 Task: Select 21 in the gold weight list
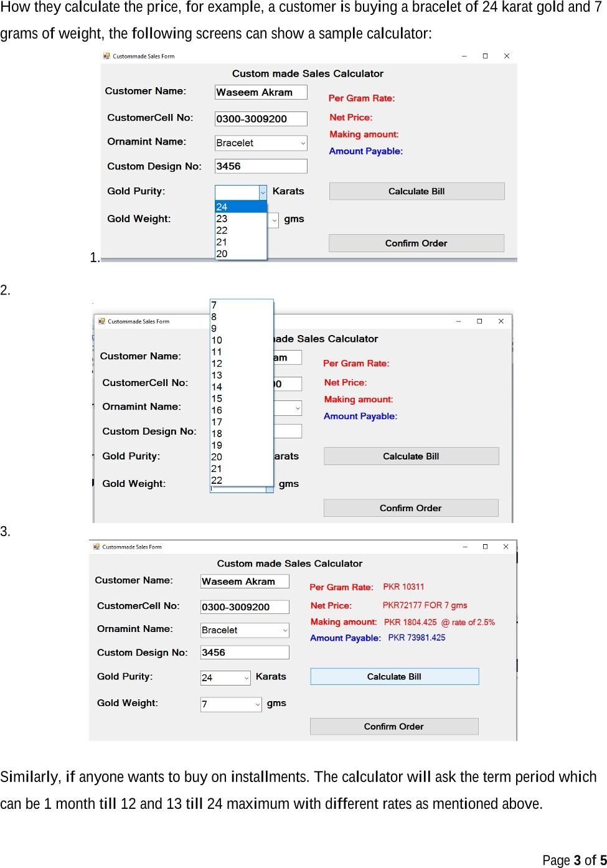pyautogui.click(x=242, y=469)
